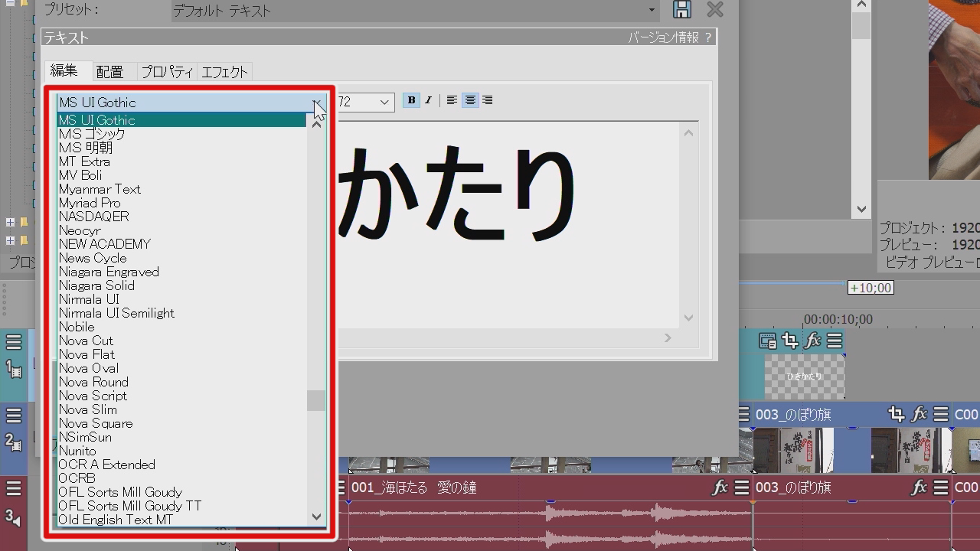Align text to the left
Viewport: 980px width, 551px height.
click(452, 100)
